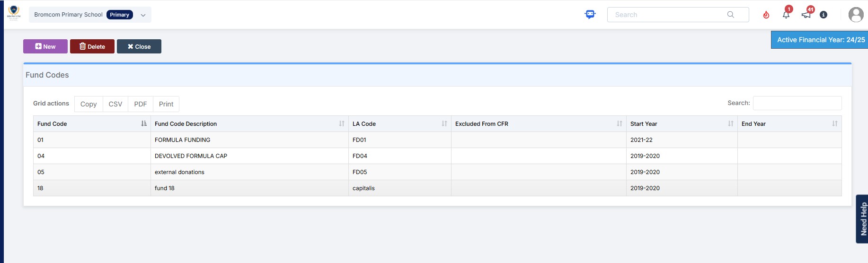Screen dimensions: 868x263
Task: Click the info circle icon
Action: 824,15
